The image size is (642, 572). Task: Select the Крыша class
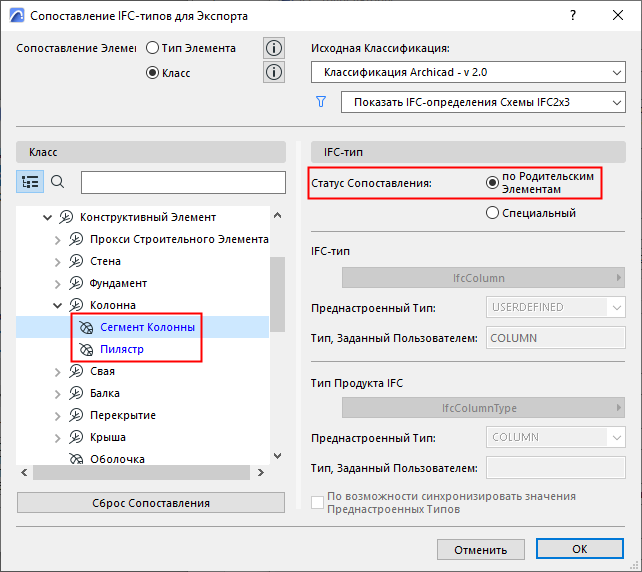108,437
